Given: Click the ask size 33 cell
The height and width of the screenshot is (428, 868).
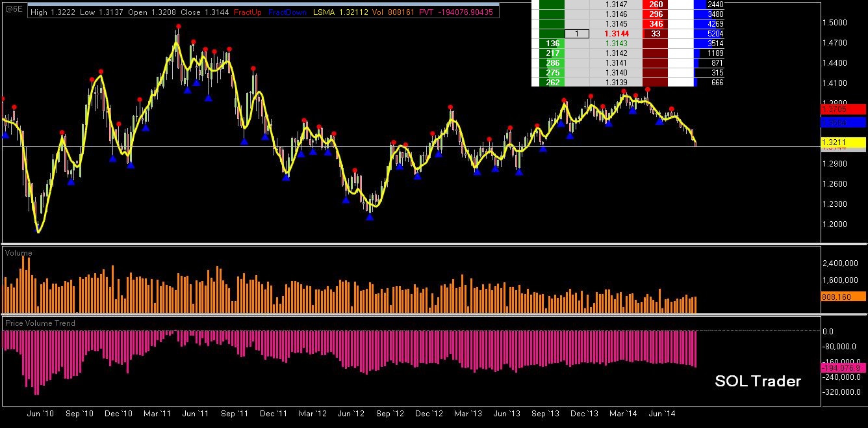Looking at the screenshot, I should coord(656,33).
